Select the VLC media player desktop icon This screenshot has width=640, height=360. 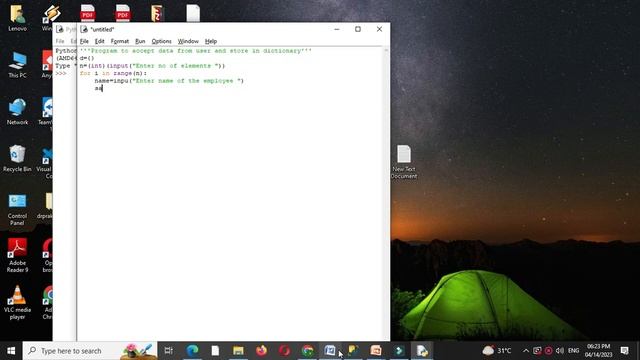(18, 302)
